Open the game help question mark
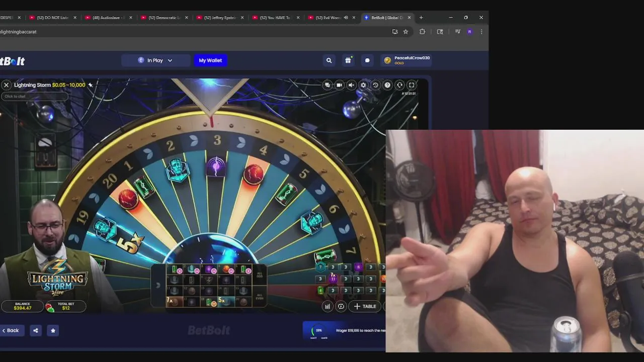The image size is (644, 362). pyautogui.click(x=387, y=85)
